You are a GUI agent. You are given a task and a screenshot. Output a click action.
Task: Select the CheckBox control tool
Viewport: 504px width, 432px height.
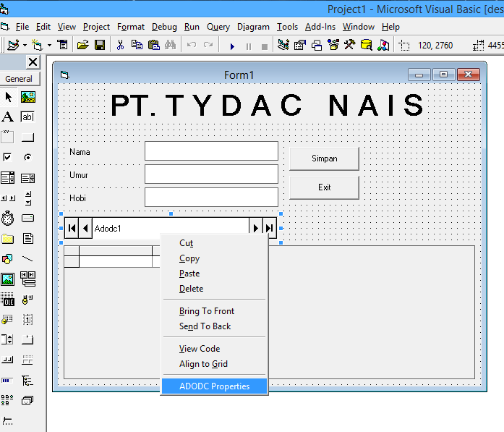pos(7,157)
